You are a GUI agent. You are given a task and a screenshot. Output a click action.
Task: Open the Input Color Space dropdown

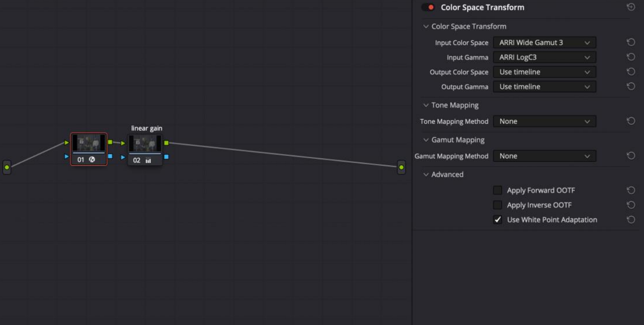click(x=544, y=43)
